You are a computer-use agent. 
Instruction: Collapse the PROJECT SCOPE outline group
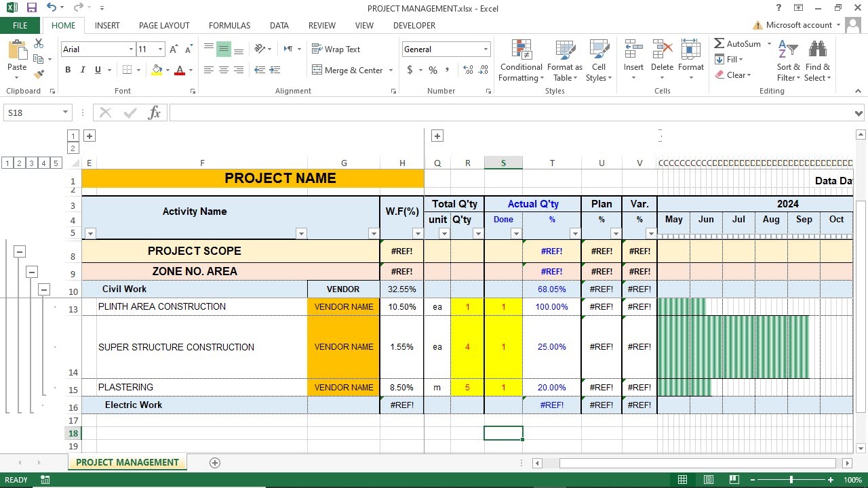20,251
